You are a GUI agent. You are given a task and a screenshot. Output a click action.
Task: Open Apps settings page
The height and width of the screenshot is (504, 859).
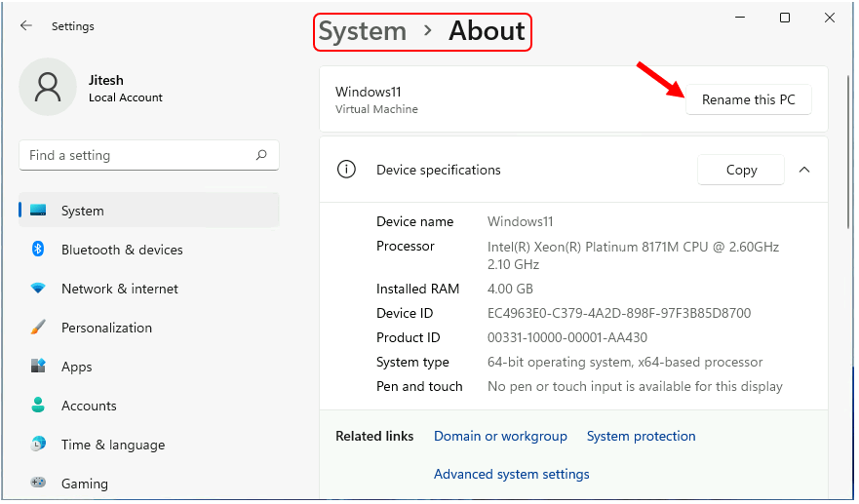(149, 367)
